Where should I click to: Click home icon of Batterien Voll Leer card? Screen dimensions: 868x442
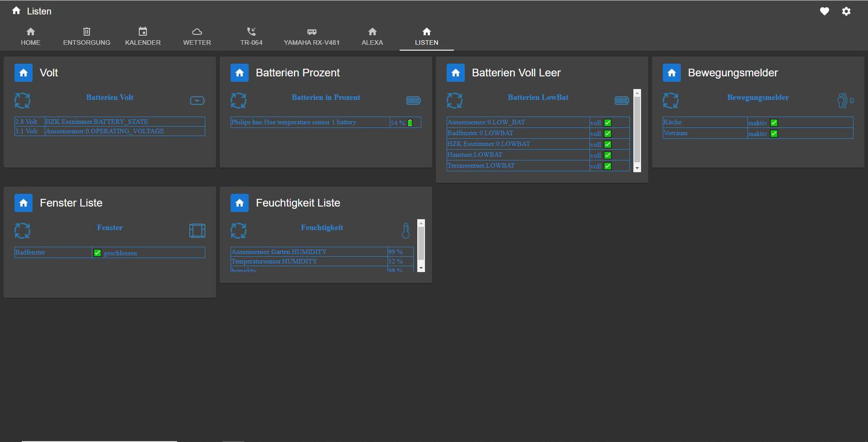[x=456, y=73]
